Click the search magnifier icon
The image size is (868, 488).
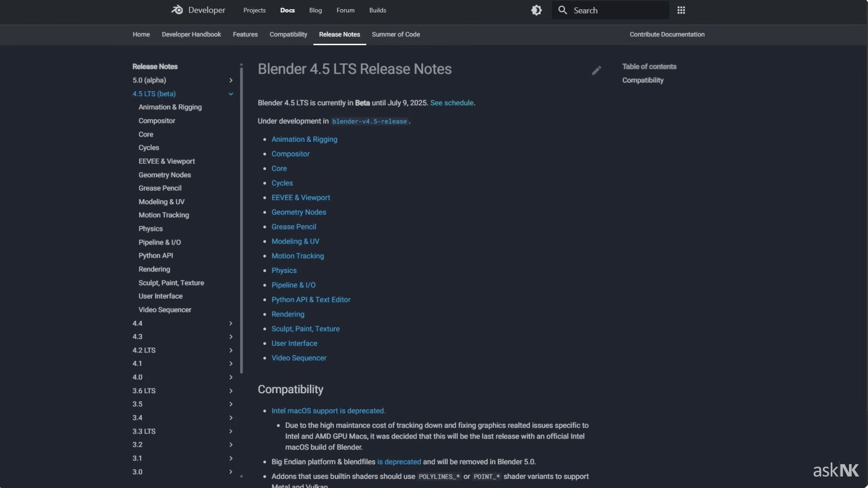[562, 10]
